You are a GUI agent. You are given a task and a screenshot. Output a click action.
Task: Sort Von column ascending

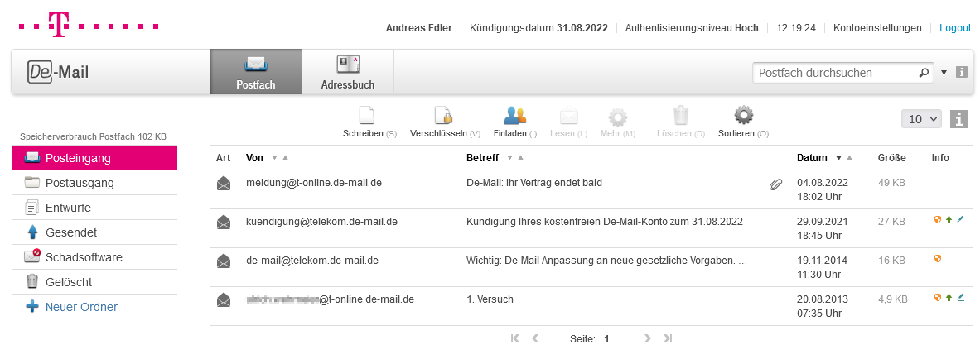[x=286, y=158]
